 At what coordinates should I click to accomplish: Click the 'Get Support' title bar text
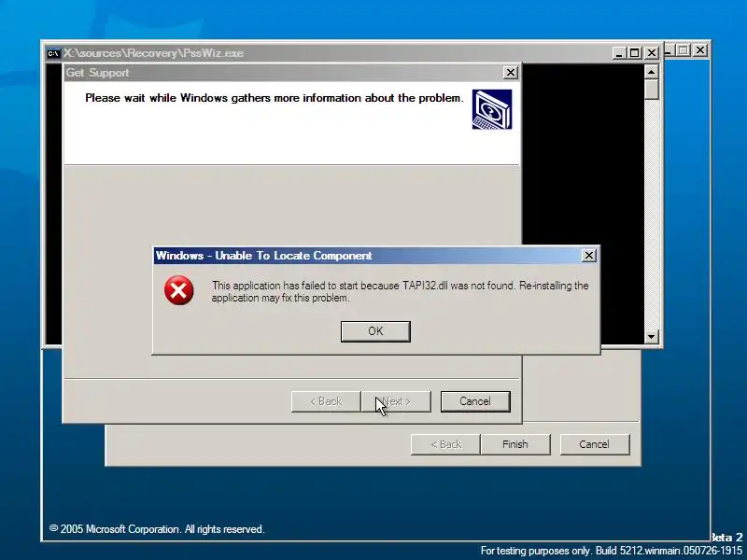point(97,73)
